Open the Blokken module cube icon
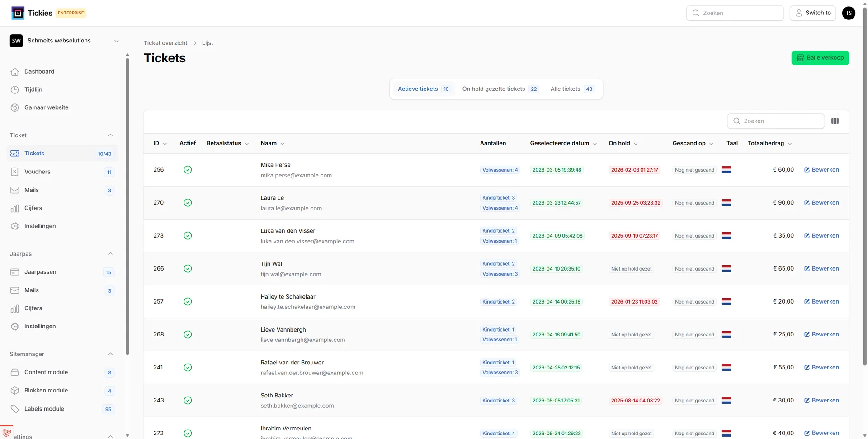The width and height of the screenshot is (868, 439). point(15,391)
